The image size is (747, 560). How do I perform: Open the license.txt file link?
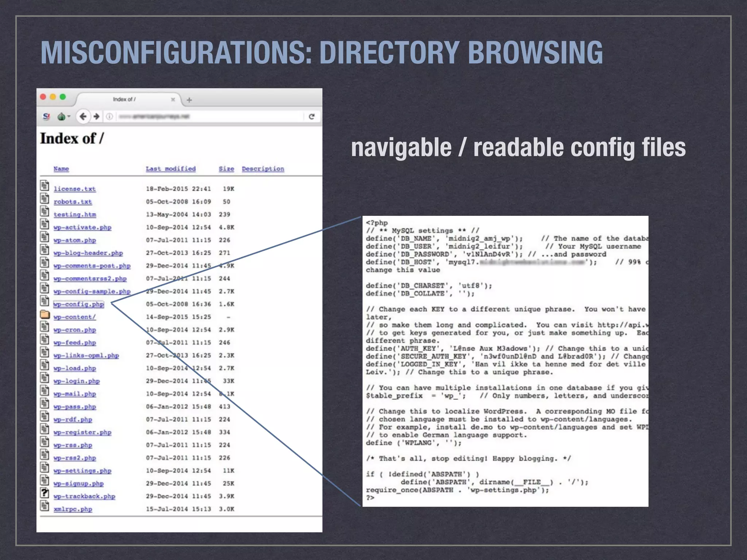pyautogui.click(x=74, y=189)
